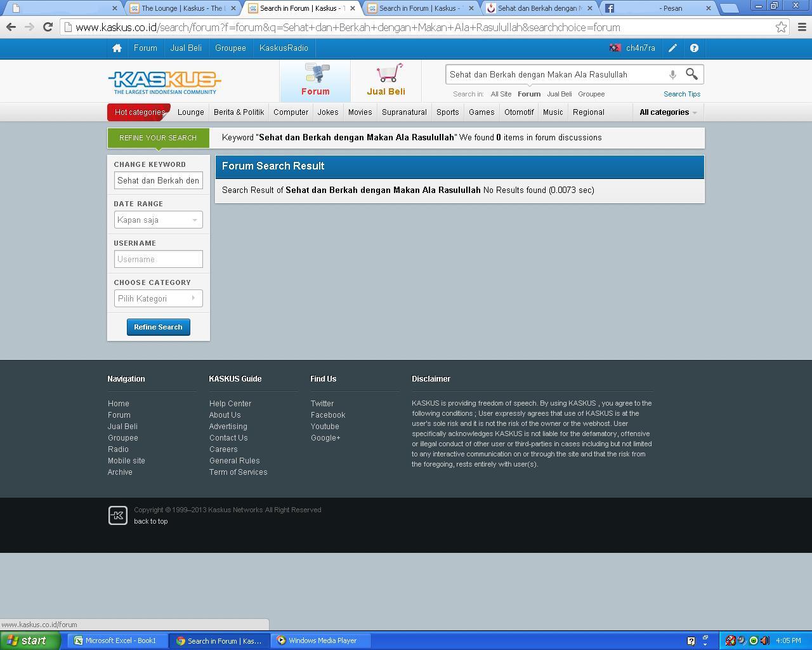Click the Change Keyword input field

[x=159, y=180]
